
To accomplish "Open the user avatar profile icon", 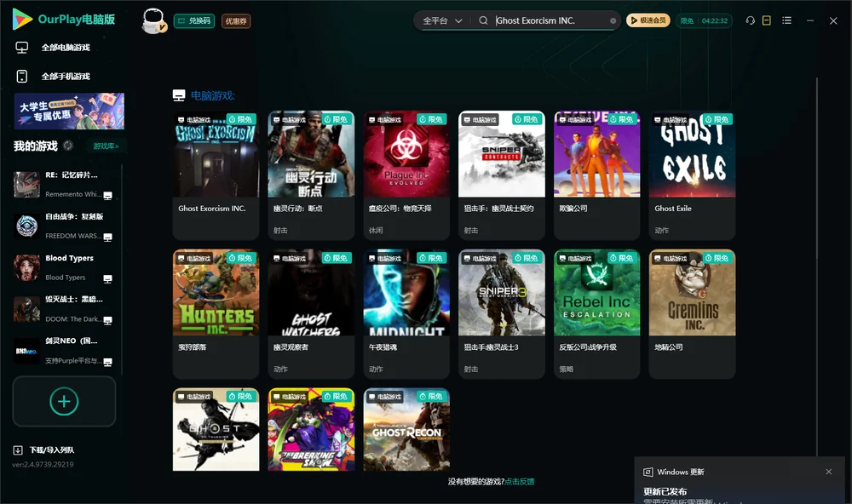I will coord(153,20).
